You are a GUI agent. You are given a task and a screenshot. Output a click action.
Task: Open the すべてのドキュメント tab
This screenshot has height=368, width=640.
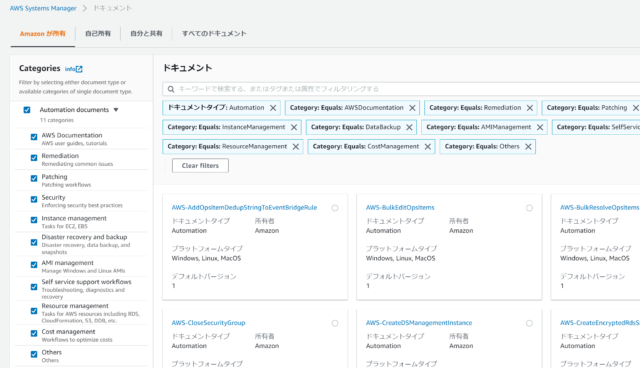pos(214,33)
